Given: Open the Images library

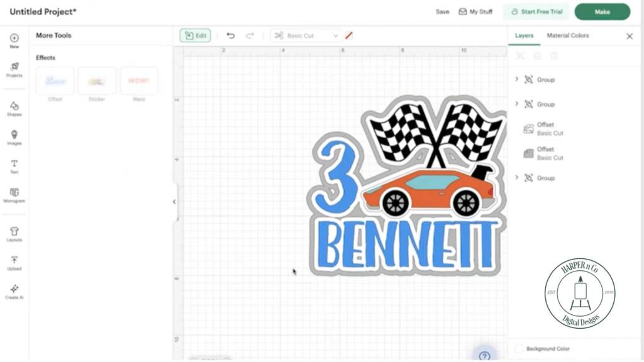Looking at the screenshot, I should 14,138.
